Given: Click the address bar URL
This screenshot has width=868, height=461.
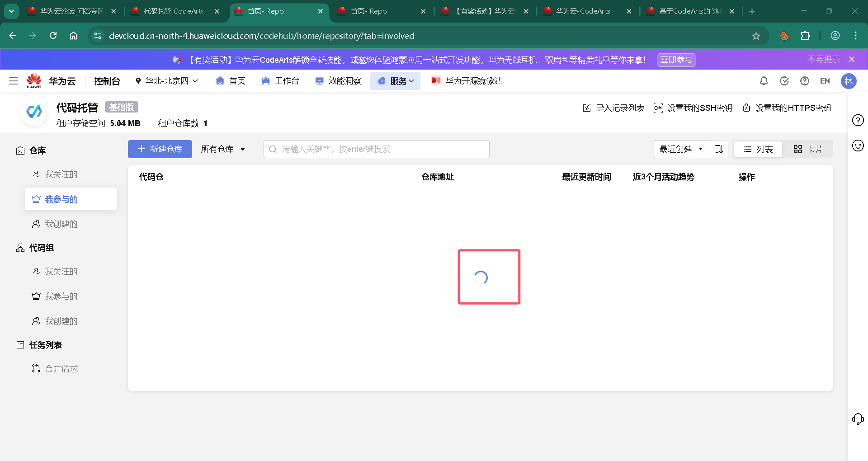Looking at the screenshot, I should click(x=262, y=36).
